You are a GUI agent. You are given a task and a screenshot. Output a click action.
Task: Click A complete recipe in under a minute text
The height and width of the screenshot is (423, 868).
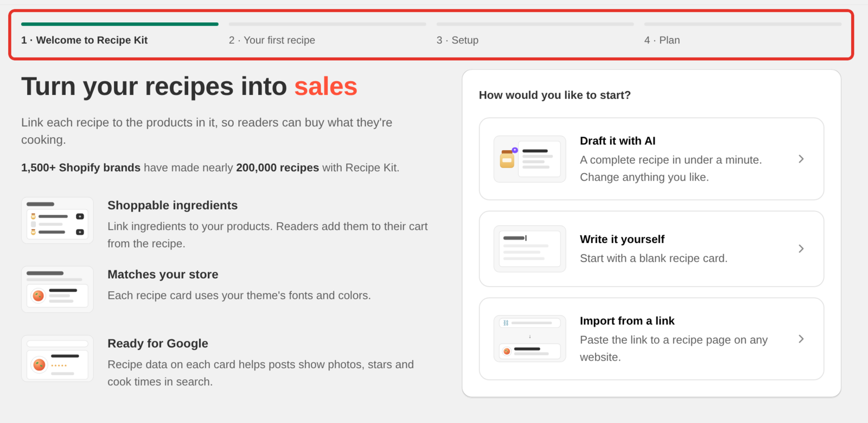click(671, 160)
